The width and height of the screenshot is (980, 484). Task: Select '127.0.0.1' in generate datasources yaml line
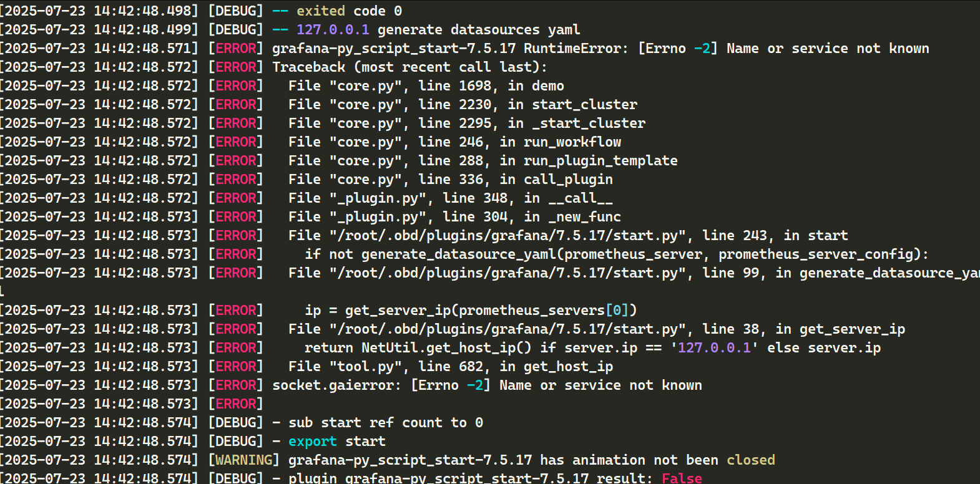[333, 29]
